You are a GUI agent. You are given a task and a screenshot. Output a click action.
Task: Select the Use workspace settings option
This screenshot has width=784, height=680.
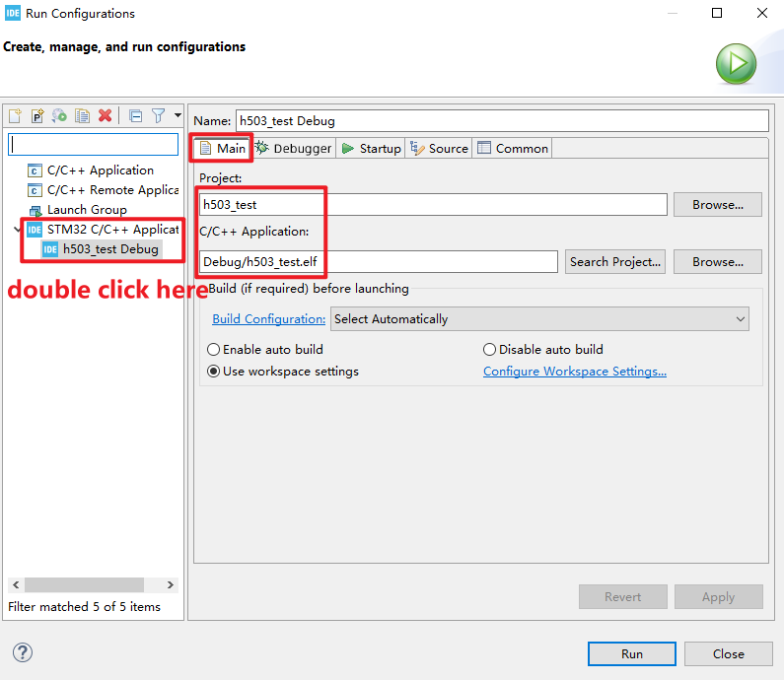tap(283, 372)
